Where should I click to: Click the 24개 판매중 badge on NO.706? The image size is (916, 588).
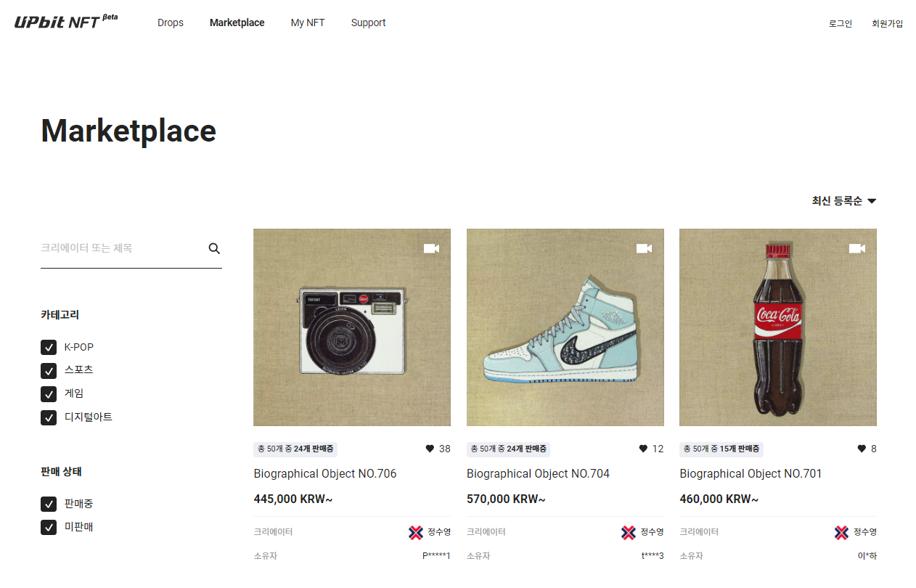pos(295,449)
